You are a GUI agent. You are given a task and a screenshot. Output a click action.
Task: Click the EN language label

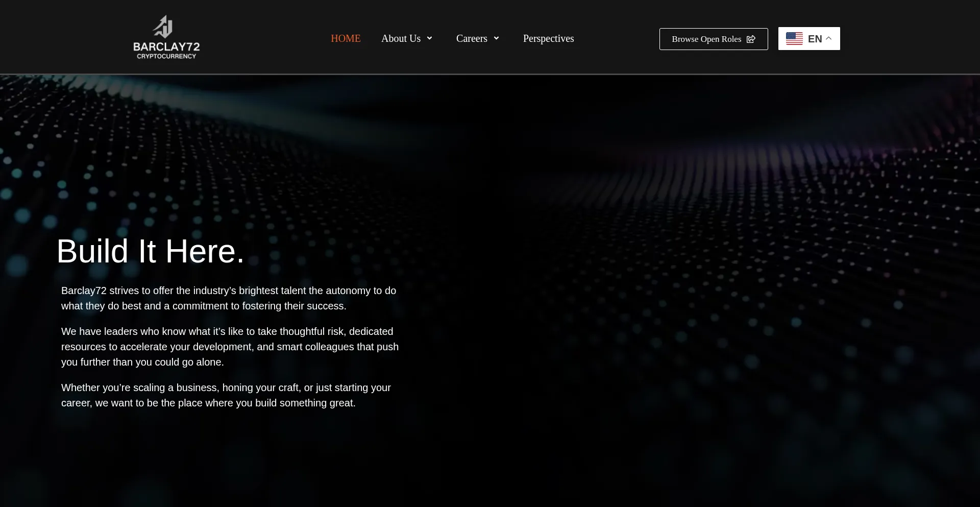click(815, 39)
